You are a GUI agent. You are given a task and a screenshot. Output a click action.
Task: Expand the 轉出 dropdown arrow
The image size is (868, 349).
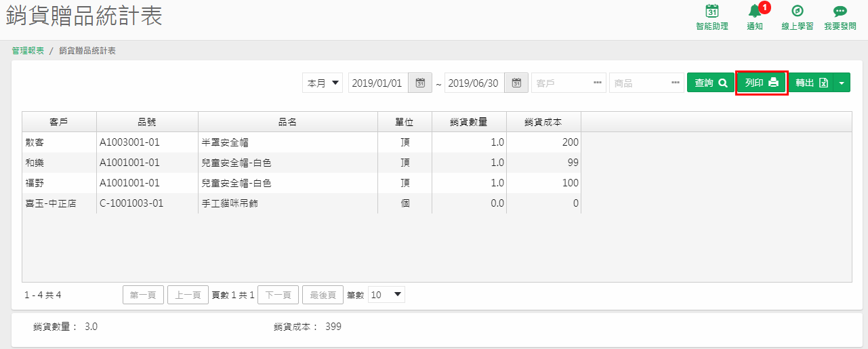point(842,83)
